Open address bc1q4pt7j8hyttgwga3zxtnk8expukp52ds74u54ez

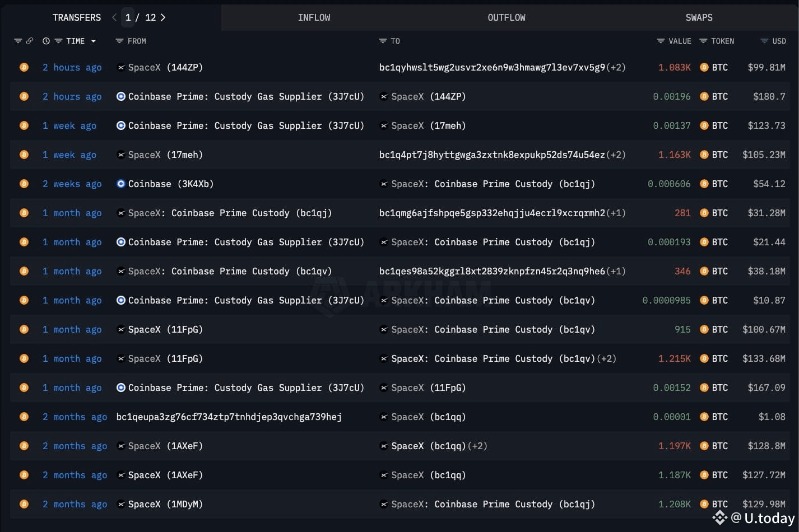click(x=492, y=155)
